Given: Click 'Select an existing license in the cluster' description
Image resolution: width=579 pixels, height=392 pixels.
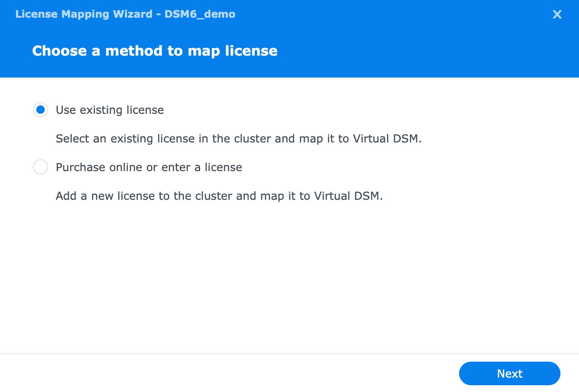Looking at the screenshot, I should pos(239,139).
